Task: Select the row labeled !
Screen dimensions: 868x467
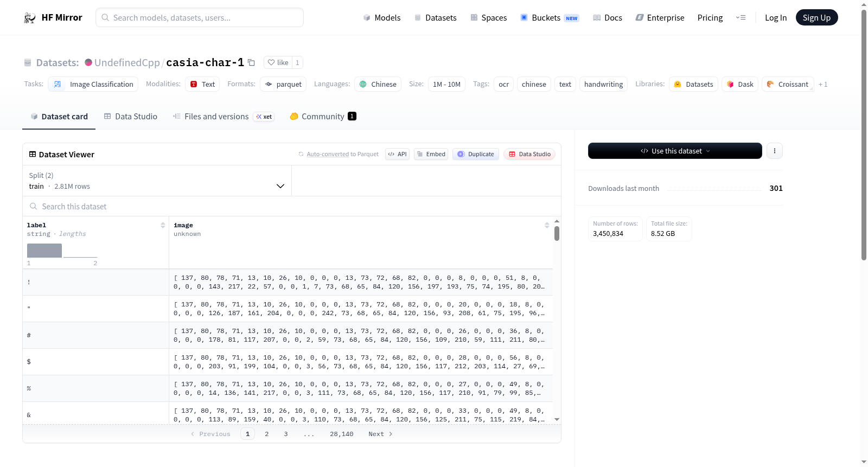Action: (288, 282)
